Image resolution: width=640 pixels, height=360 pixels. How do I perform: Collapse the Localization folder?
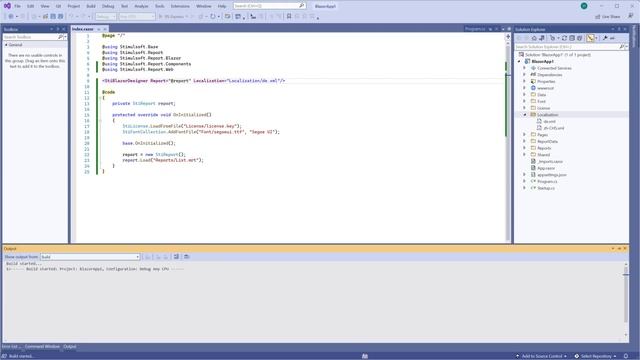pyautogui.click(x=524, y=115)
